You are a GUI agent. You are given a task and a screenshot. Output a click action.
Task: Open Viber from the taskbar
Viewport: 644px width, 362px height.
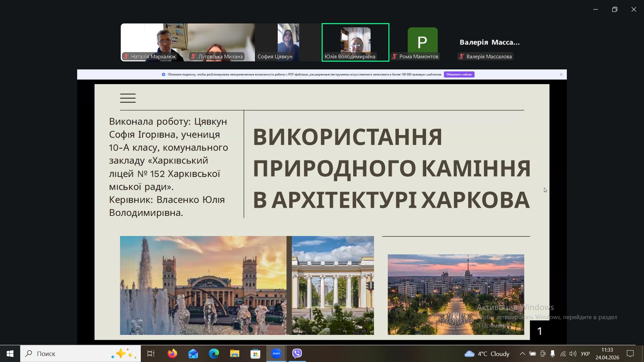click(297, 354)
